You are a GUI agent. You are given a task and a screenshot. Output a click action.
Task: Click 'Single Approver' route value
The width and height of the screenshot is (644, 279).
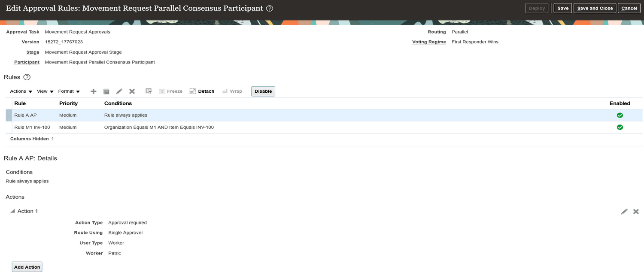(x=126, y=233)
